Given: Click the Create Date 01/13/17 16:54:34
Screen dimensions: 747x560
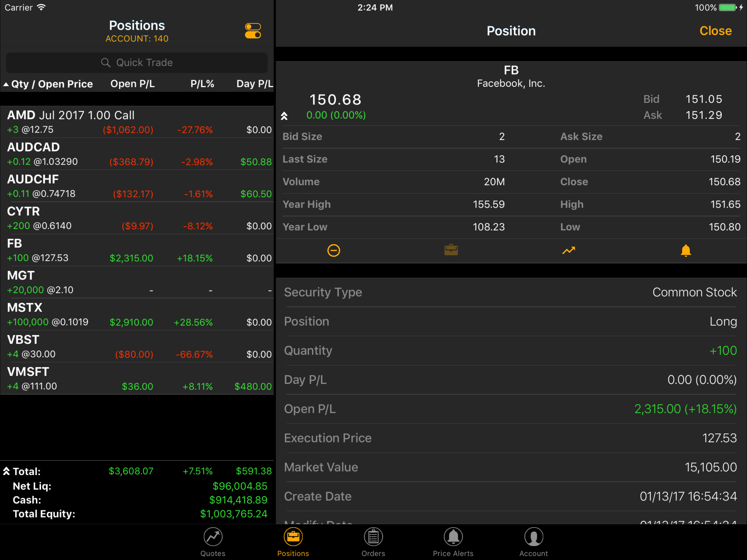Looking at the screenshot, I should pyautogui.click(x=688, y=496).
